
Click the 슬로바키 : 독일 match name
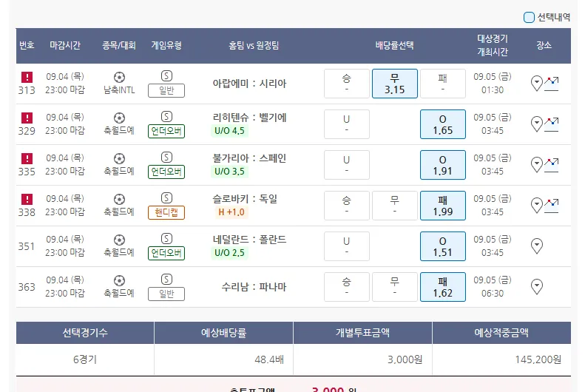(x=249, y=199)
